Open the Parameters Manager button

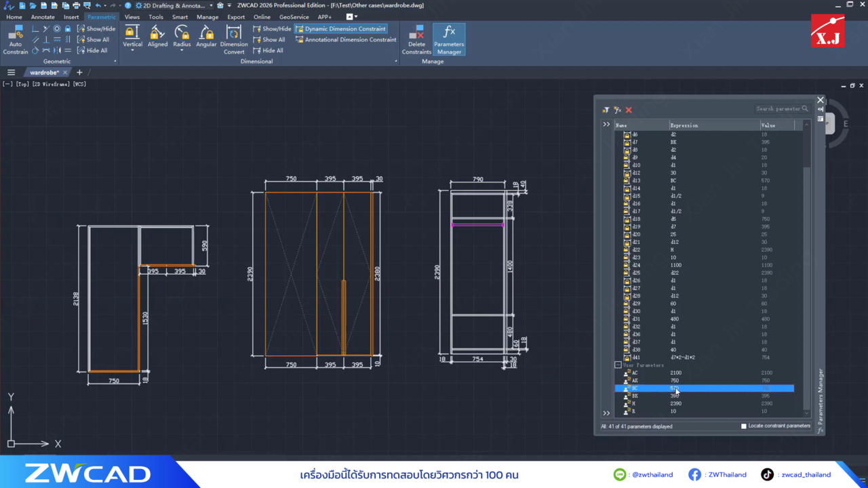[x=449, y=39]
